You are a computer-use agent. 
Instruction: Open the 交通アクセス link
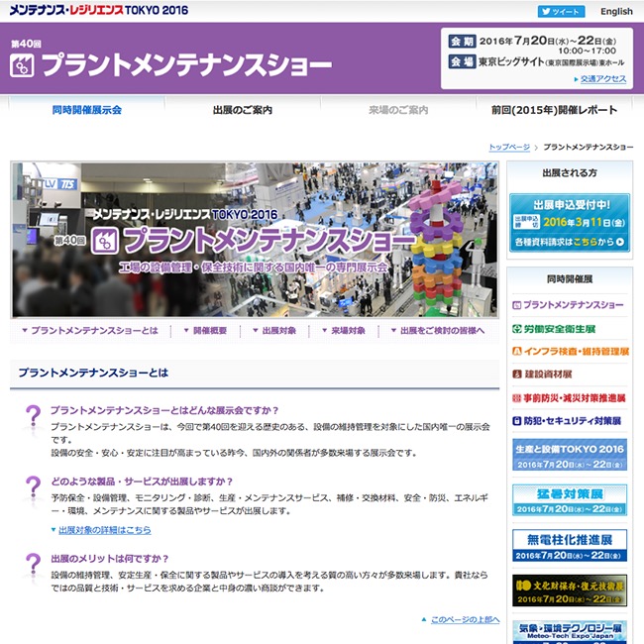602,78
